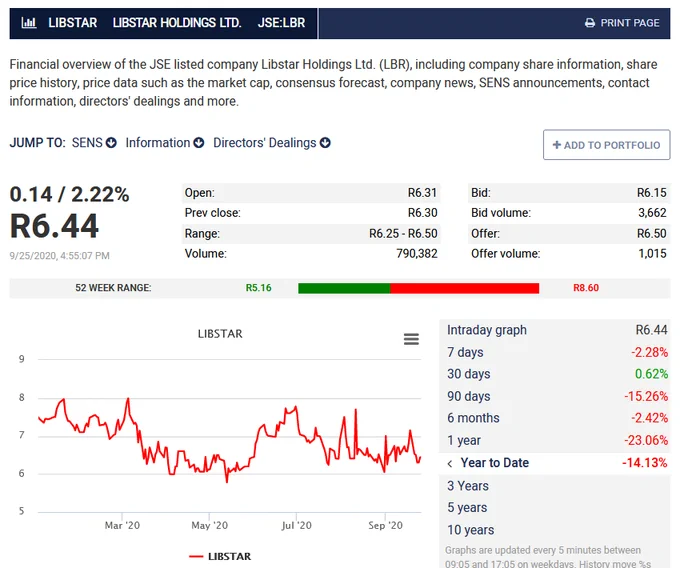Click the -14.13% Year to Date value

click(x=644, y=463)
